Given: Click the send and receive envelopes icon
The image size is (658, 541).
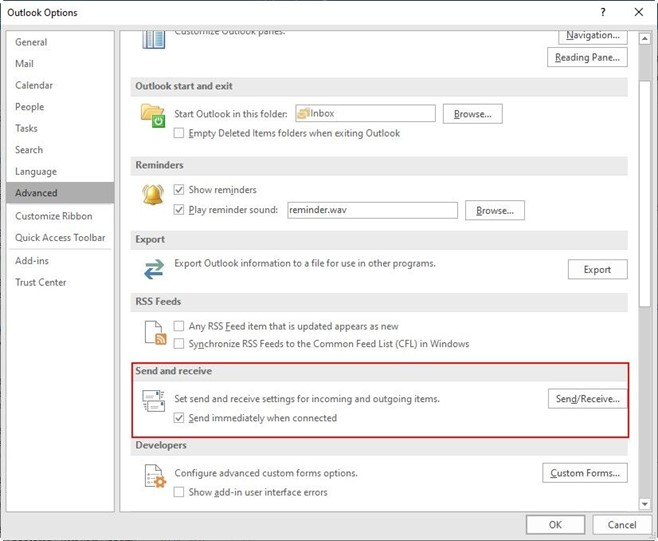Looking at the screenshot, I should (154, 401).
